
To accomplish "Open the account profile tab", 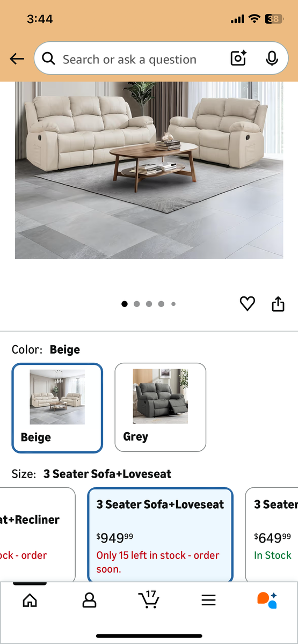I will (x=89, y=600).
